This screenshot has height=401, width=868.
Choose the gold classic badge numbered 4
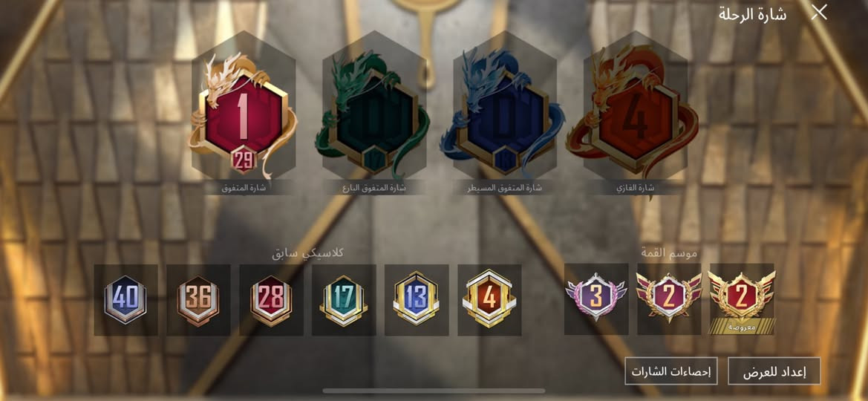coord(489,300)
